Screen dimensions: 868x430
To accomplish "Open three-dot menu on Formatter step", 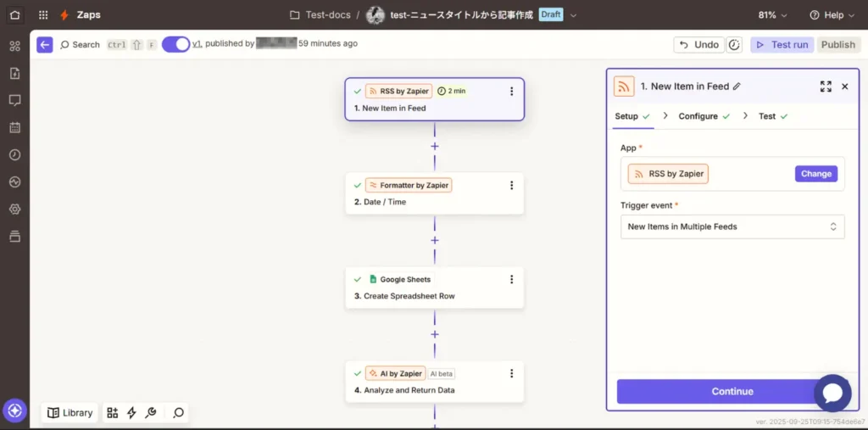I will pyautogui.click(x=511, y=185).
